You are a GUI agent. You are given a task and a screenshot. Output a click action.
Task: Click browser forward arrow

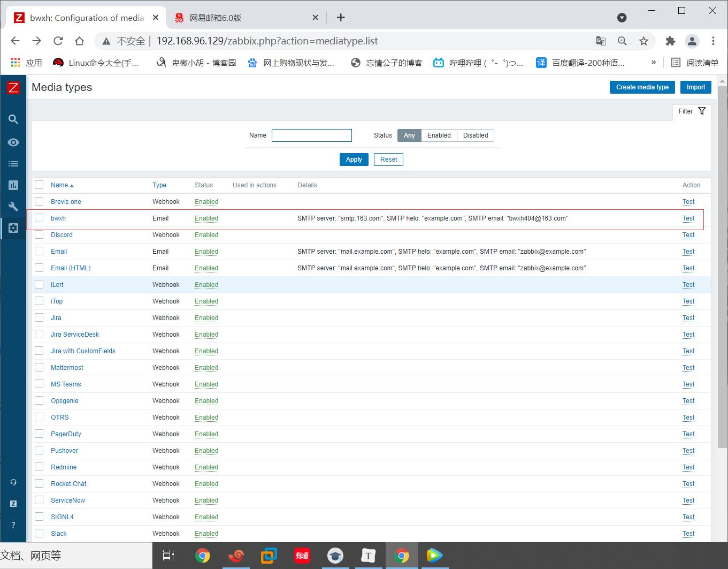click(36, 41)
